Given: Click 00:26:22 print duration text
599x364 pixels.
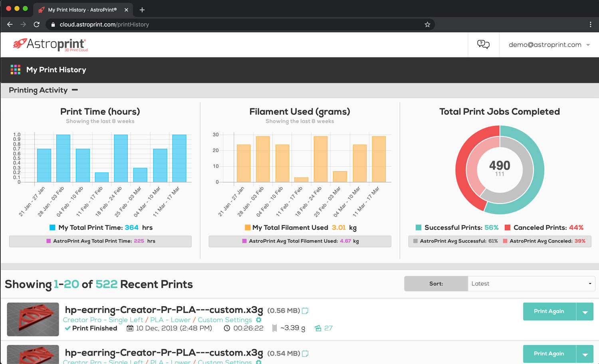Looking at the screenshot, I should pyautogui.click(x=248, y=328).
